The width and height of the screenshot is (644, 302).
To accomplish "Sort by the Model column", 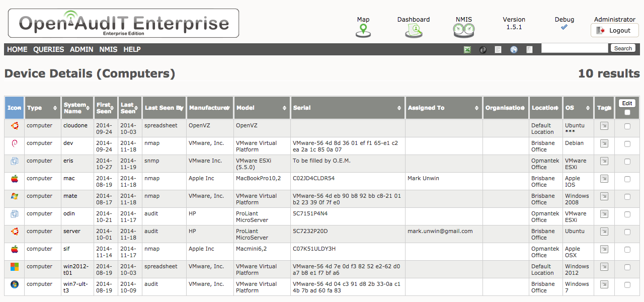I will tap(262, 108).
